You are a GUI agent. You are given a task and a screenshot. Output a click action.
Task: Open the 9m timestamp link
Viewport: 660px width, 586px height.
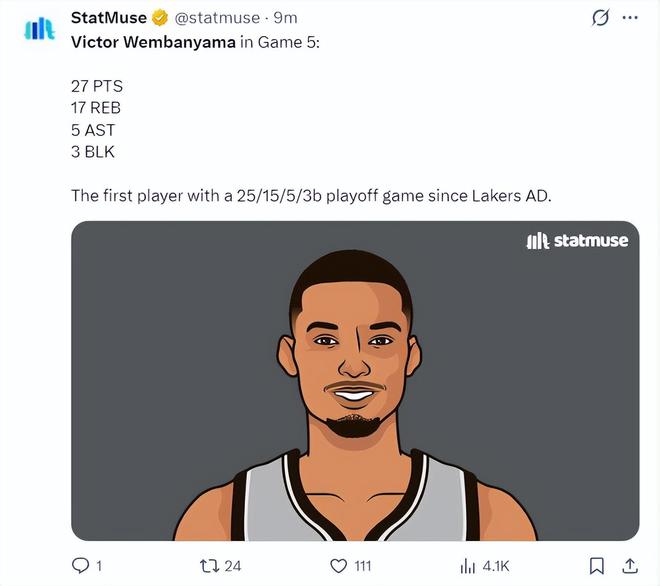pos(285,18)
